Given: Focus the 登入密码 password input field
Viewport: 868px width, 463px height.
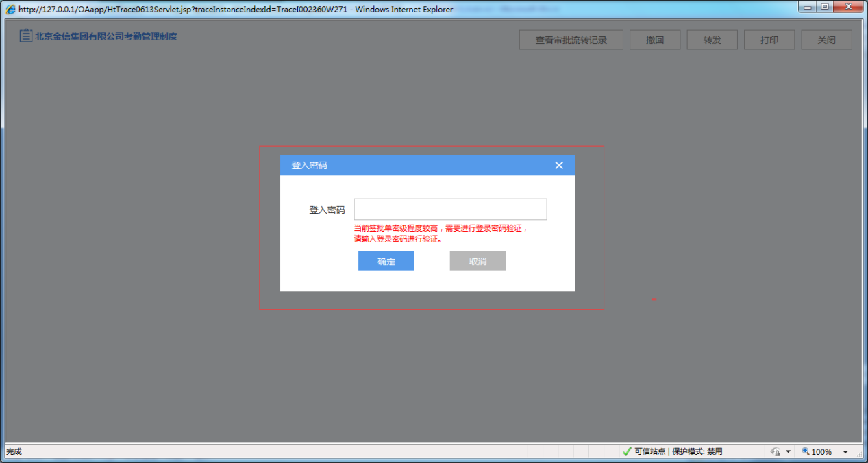Looking at the screenshot, I should [x=450, y=210].
